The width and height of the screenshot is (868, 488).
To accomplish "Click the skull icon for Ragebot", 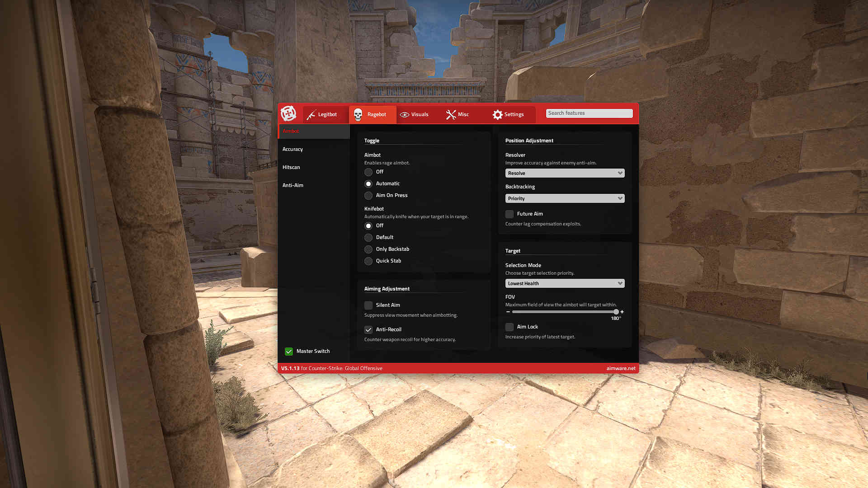I will (358, 115).
